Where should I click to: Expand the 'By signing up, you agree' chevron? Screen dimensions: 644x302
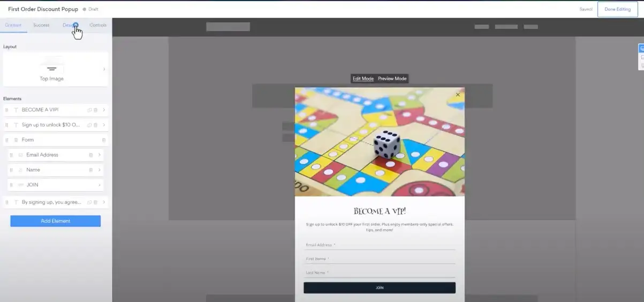pyautogui.click(x=104, y=202)
